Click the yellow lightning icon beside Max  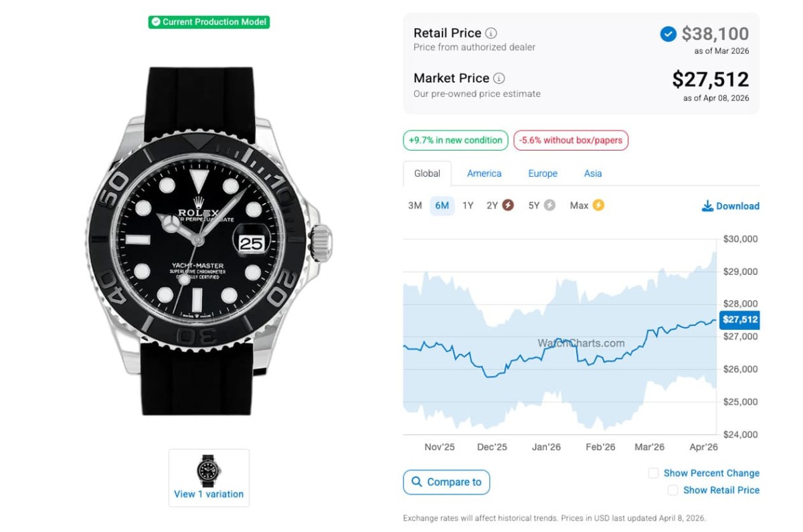598,205
